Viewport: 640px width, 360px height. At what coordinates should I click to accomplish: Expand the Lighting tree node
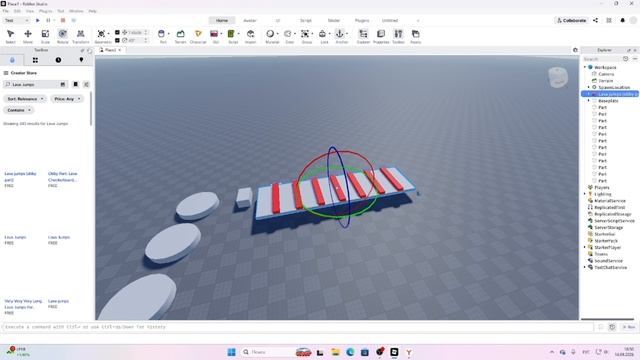pos(585,194)
